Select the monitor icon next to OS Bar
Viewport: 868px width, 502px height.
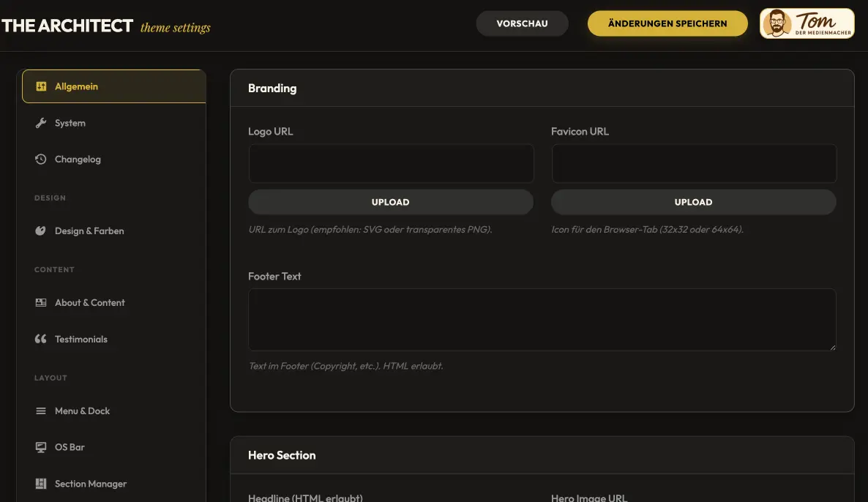(41, 446)
